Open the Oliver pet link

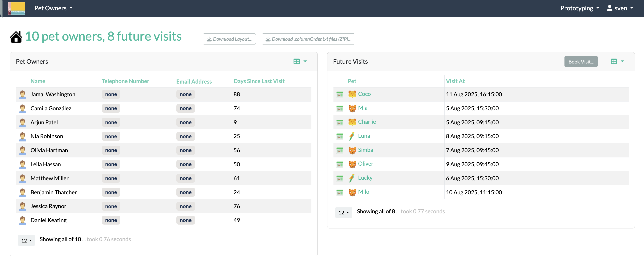pos(365,164)
